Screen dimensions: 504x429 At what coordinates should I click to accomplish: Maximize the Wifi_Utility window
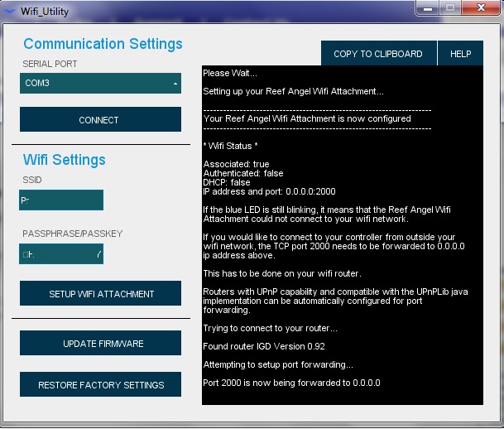(450, 7)
